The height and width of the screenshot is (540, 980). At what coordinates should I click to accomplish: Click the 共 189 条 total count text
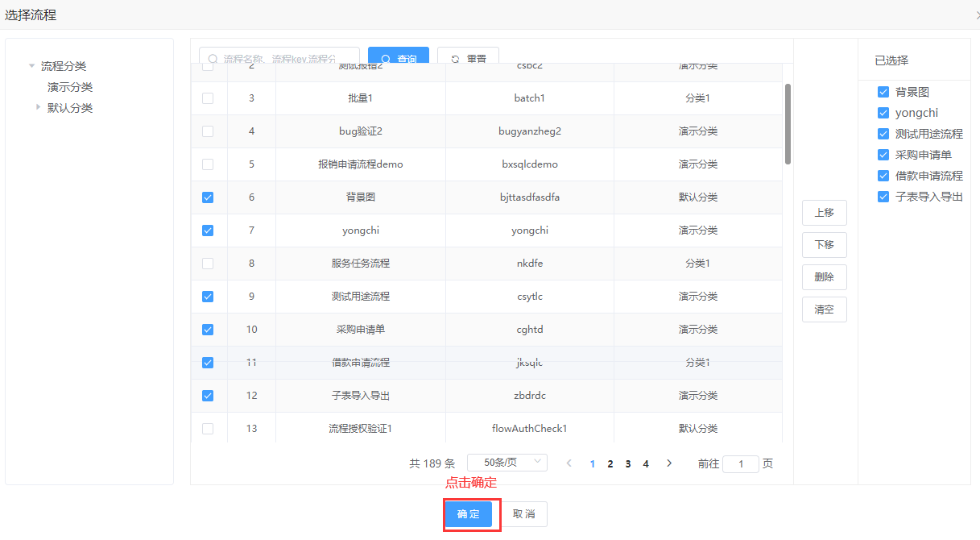click(432, 463)
